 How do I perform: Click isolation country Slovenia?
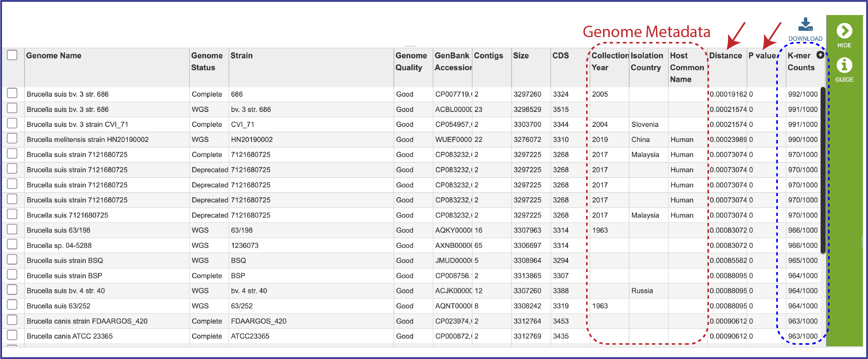(x=645, y=125)
